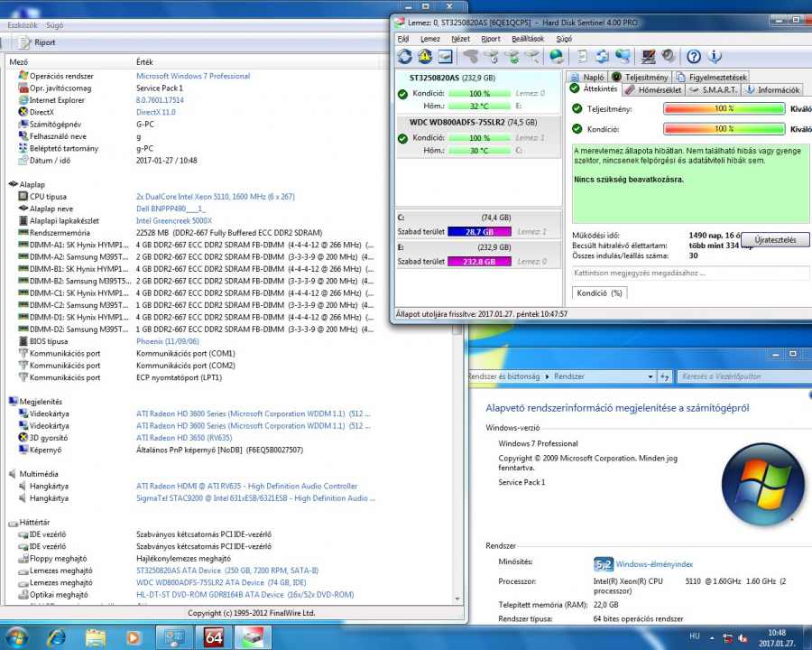Click the blue networked-monitors toolbar icon
The width and height of the screenshot is (812, 650).
coord(623,56)
